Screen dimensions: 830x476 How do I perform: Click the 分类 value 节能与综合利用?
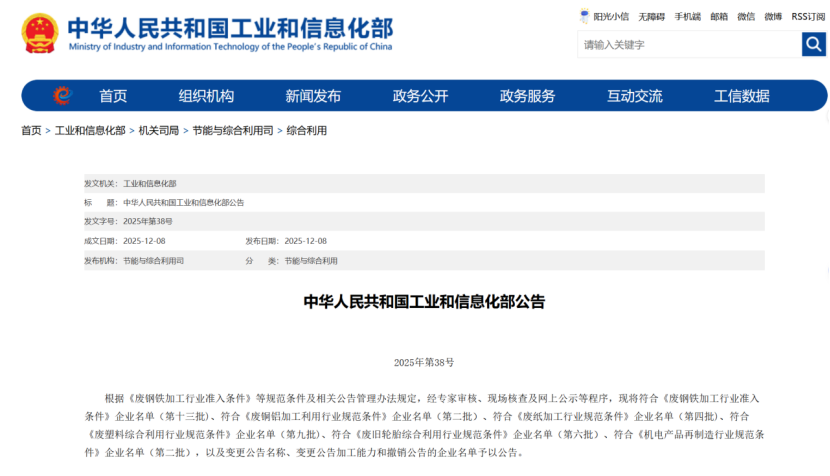click(x=311, y=261)
